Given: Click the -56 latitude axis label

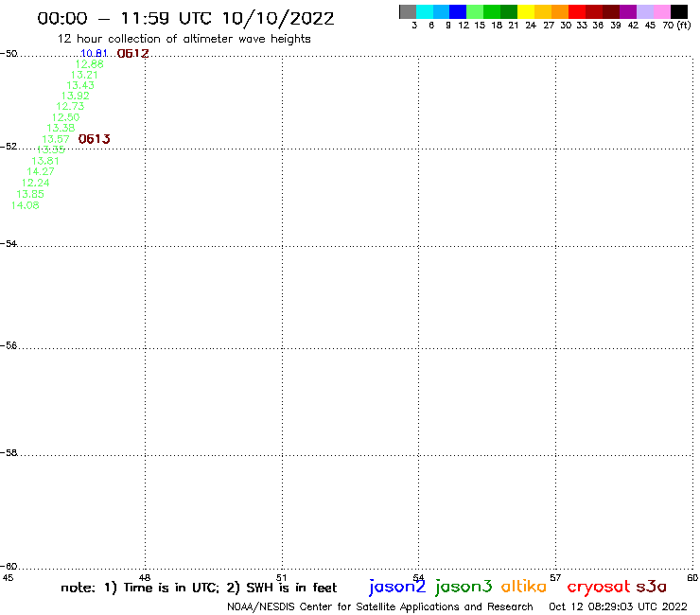Looking at the screenshot, I should (x=9, y=345).
